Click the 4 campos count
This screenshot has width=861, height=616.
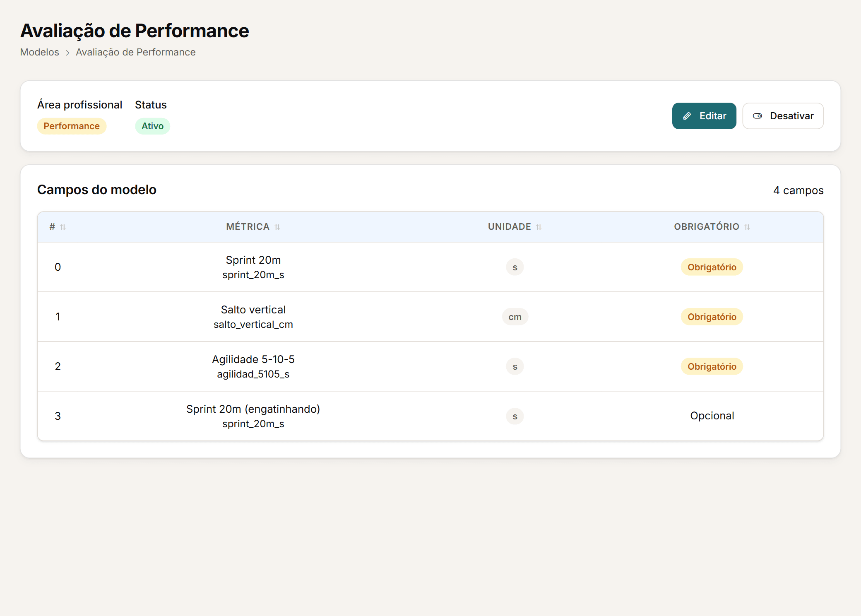(798, 190)
